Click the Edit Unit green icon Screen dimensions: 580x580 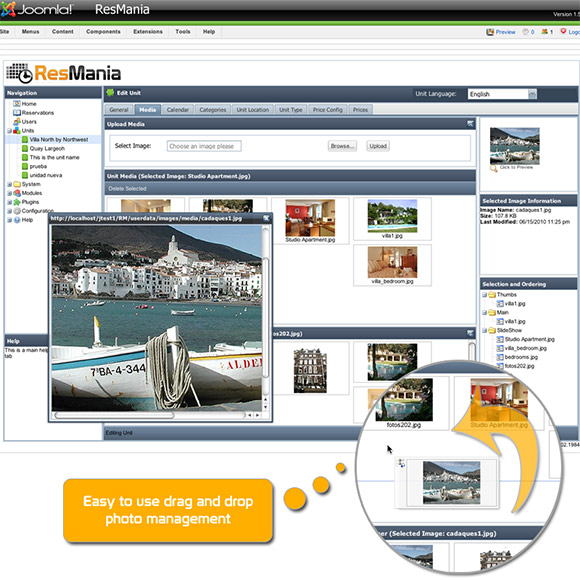coord(110,92)
